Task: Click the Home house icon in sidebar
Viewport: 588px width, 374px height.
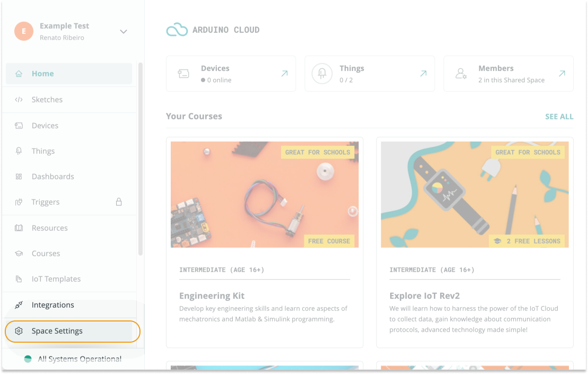Action: click(19, 74)
